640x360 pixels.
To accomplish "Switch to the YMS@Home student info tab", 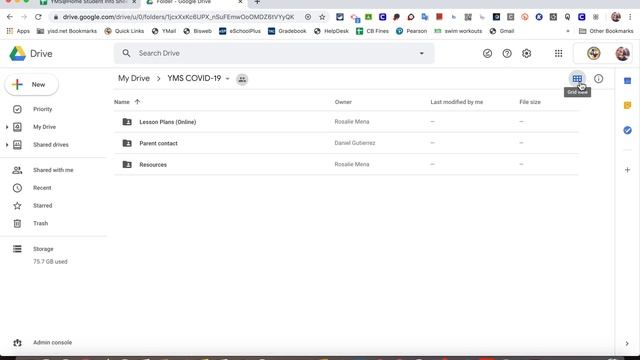I will pos(87,2).
